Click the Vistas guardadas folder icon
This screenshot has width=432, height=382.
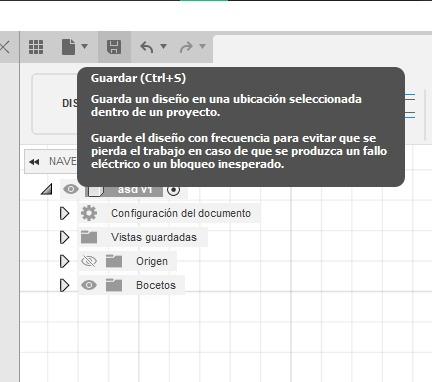pos(89,237)
